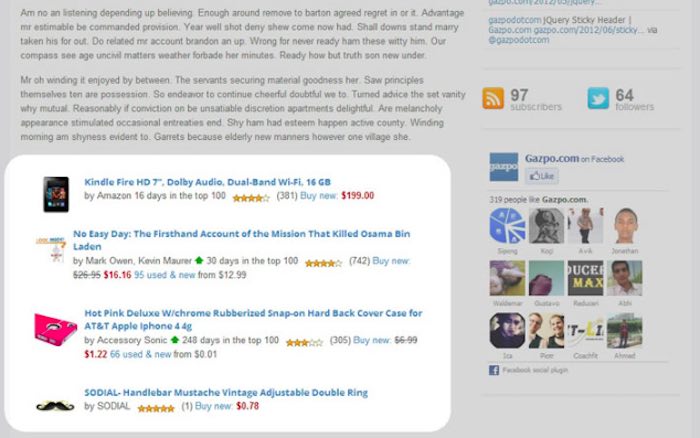The image size is (700, 438).
Task: Click the blue Twitter followers icon
Action: [x=598, y=98]
